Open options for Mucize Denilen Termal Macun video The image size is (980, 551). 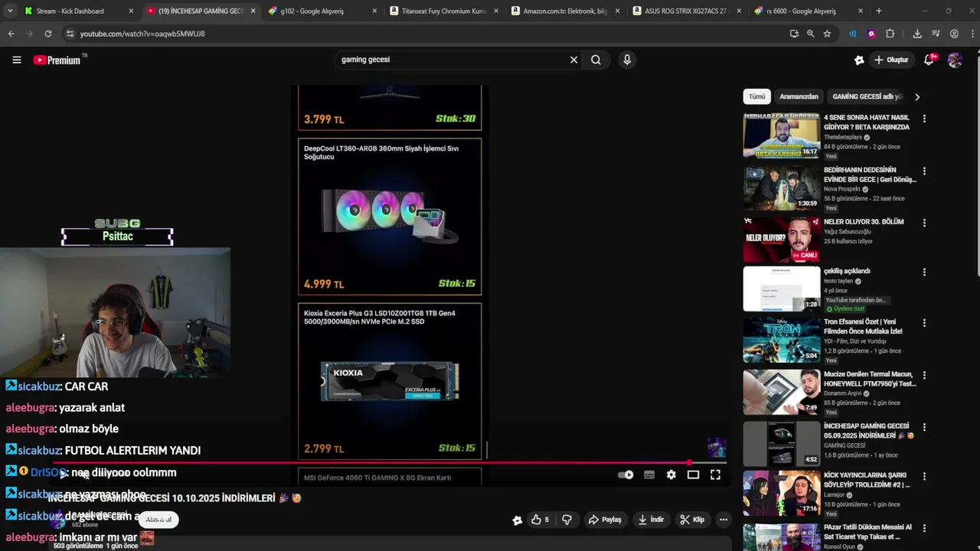924,375
